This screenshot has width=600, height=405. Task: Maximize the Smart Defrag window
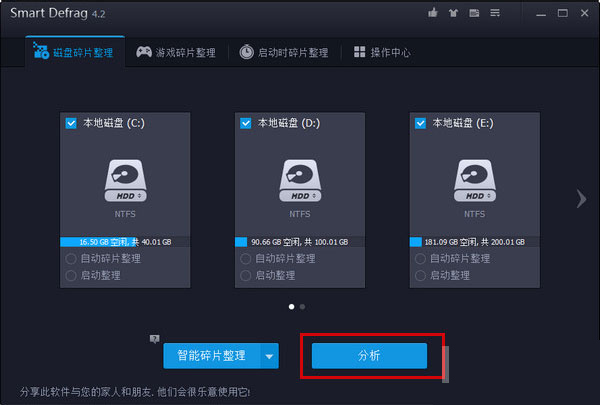pyautogui.click(x=563, y=13)
